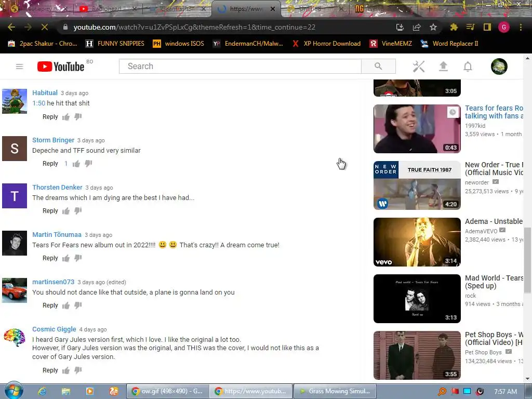532x399 pixels.
Task: Like Thorsten Denker's comment
Action: [x=66, y=211]
